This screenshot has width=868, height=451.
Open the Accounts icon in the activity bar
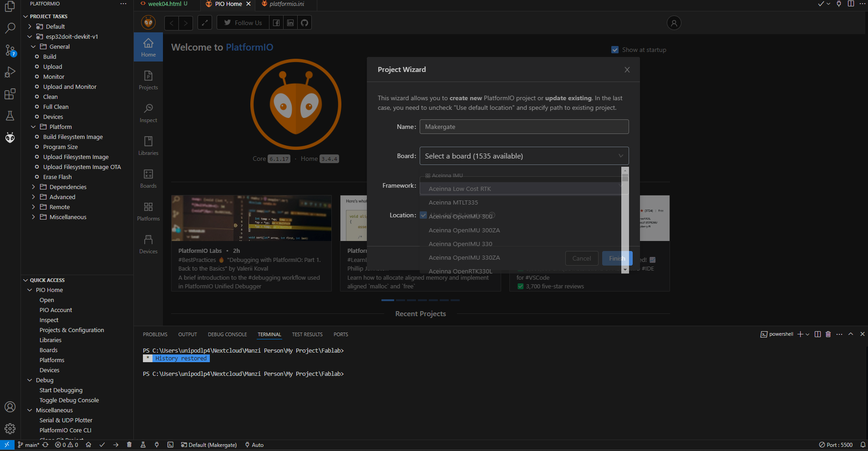(x=10, y=407)
